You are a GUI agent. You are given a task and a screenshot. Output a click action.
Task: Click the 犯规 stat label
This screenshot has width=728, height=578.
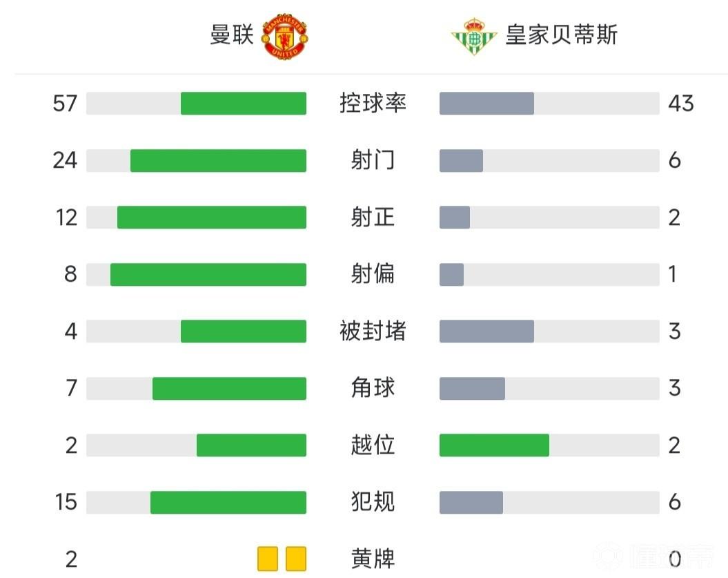click(373, 502)
